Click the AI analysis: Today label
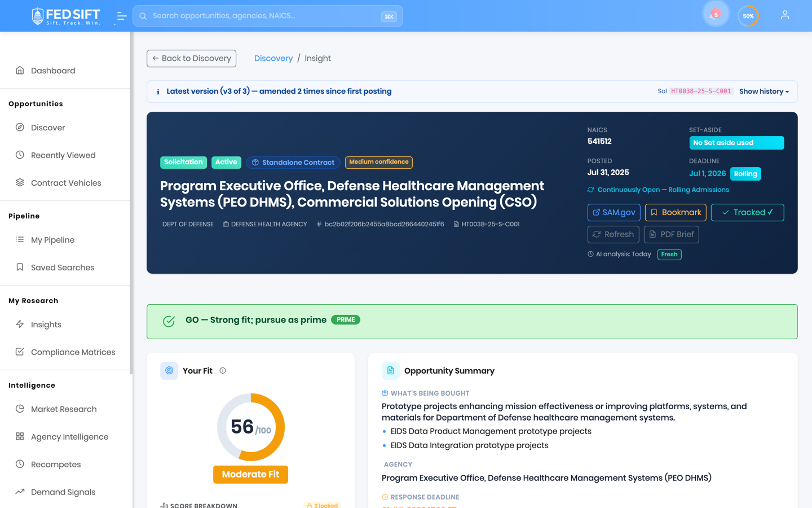Screen dimensions: 812x508 click(x=623, y=255)
